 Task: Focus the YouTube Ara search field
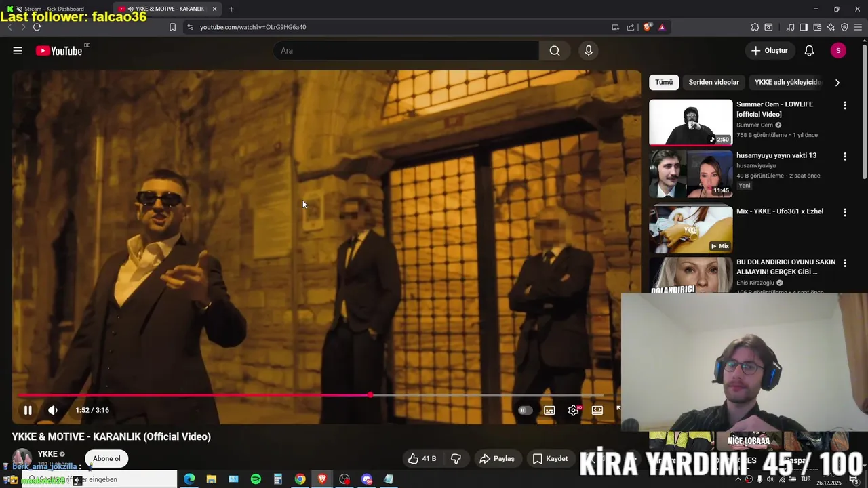point(407,51)
